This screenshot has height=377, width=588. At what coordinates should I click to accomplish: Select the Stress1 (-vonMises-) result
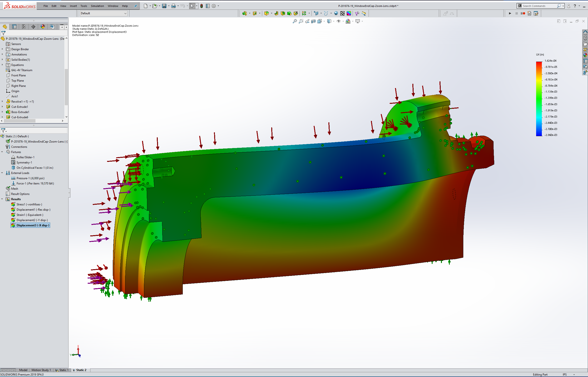27,204
